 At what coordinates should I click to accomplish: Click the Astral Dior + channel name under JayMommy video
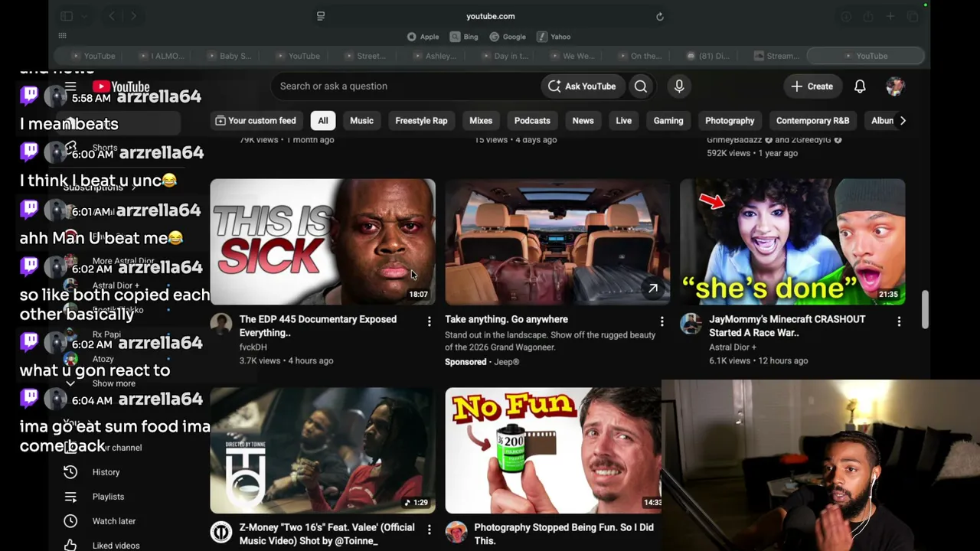click(733, 347)
